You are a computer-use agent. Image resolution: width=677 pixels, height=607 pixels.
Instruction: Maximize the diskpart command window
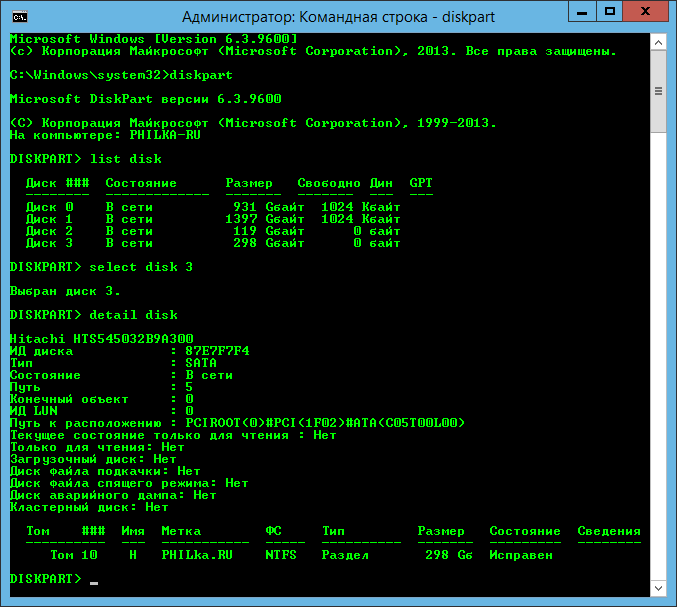point(610,12)
